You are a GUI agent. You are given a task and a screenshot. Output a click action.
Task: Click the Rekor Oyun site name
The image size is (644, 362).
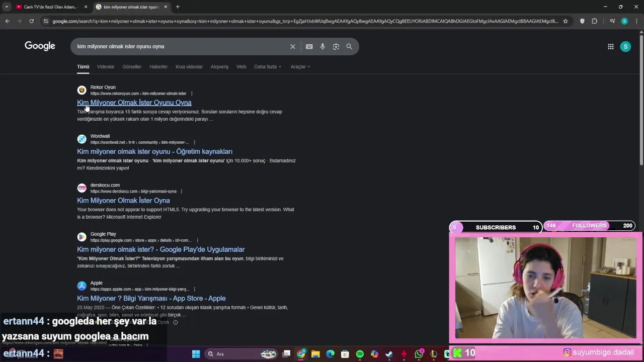coord(103,87)
